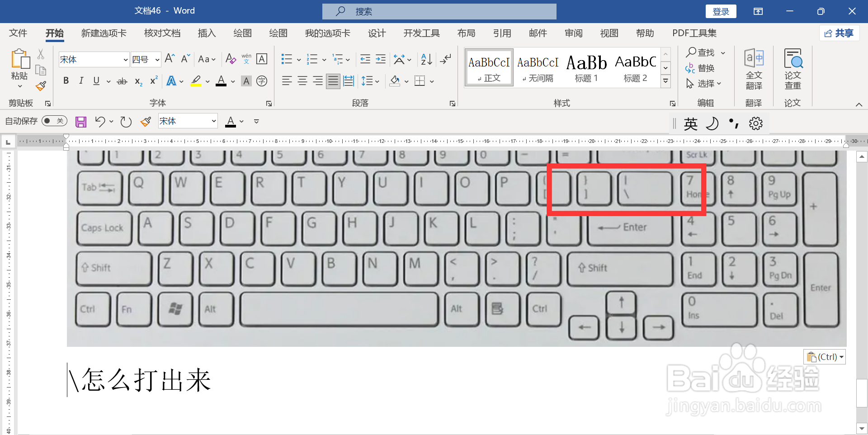Toggle italic formatting

pyautogui.click(x=81, y=81)
